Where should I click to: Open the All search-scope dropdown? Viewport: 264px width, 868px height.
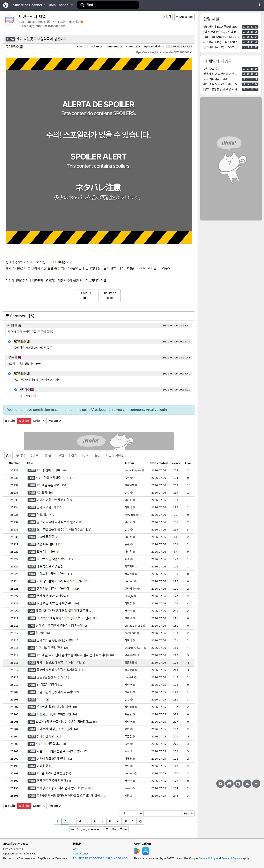point(131,813)
